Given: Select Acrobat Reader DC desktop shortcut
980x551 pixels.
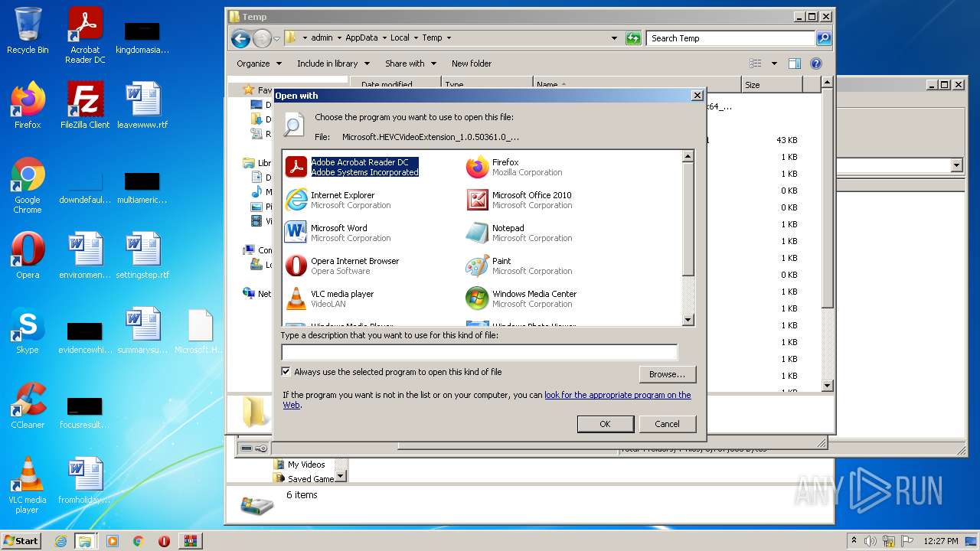Looking at the screenshot, I should click(85, 35).
